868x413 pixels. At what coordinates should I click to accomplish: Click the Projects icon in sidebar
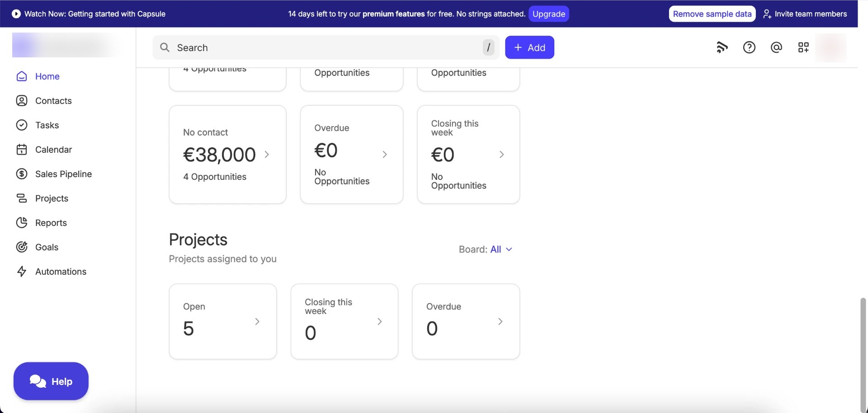(22, 198)
